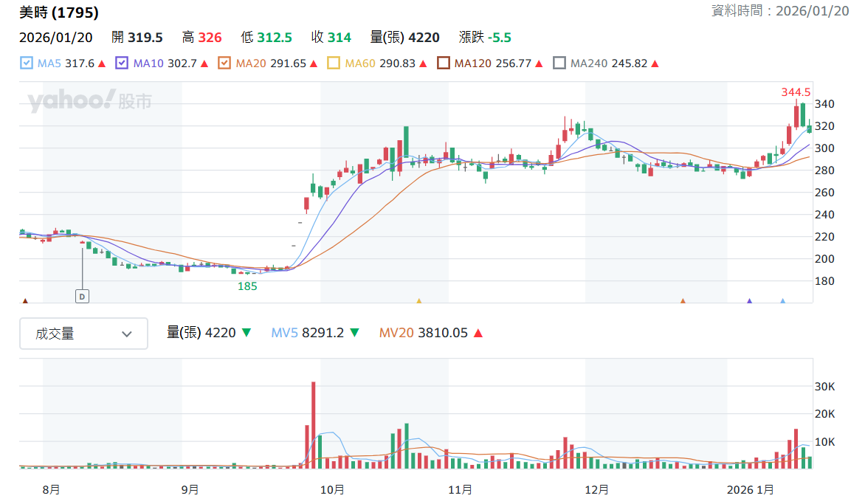Click the 美時 (1795) stock title
Image resolution: width=865 pixels, height=504 pixels.
[x=59, y=12]
